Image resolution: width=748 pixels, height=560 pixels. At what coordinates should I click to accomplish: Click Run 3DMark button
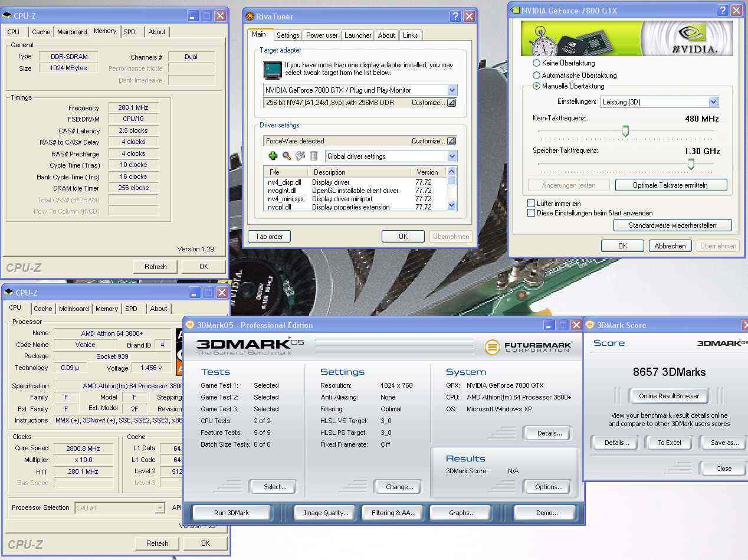pyautogui.click(x=231, y=513)
